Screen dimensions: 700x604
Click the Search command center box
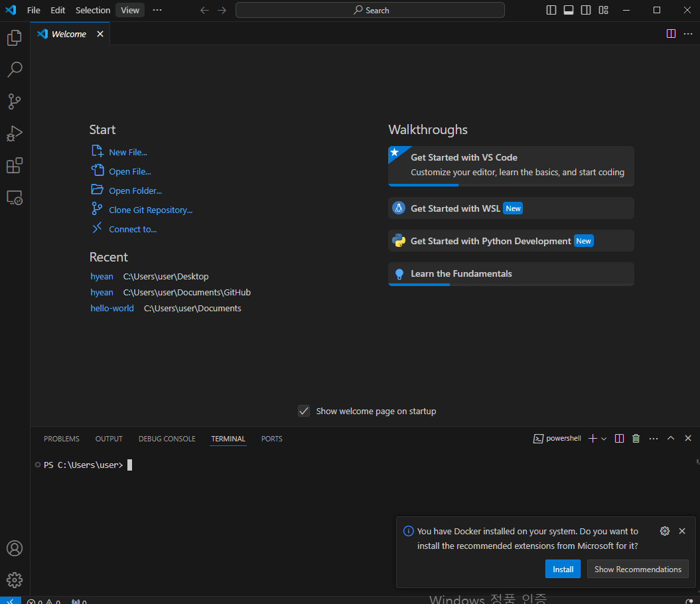click(370, 10)
